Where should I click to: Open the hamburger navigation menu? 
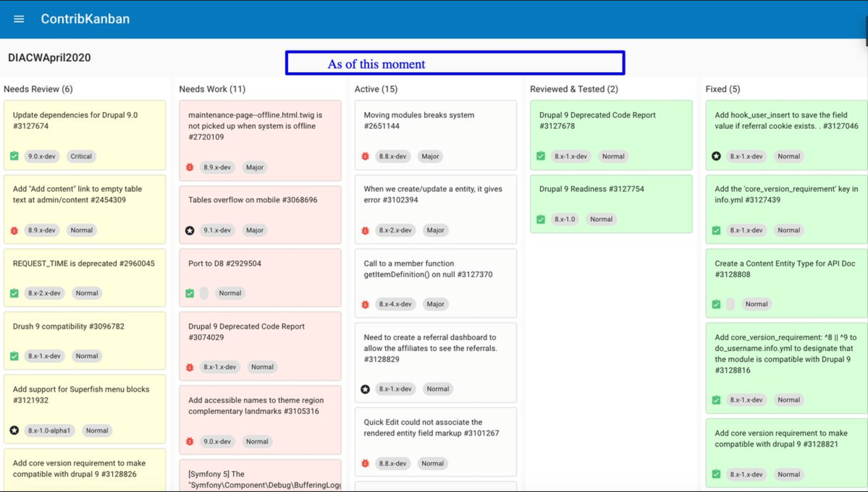19,19
